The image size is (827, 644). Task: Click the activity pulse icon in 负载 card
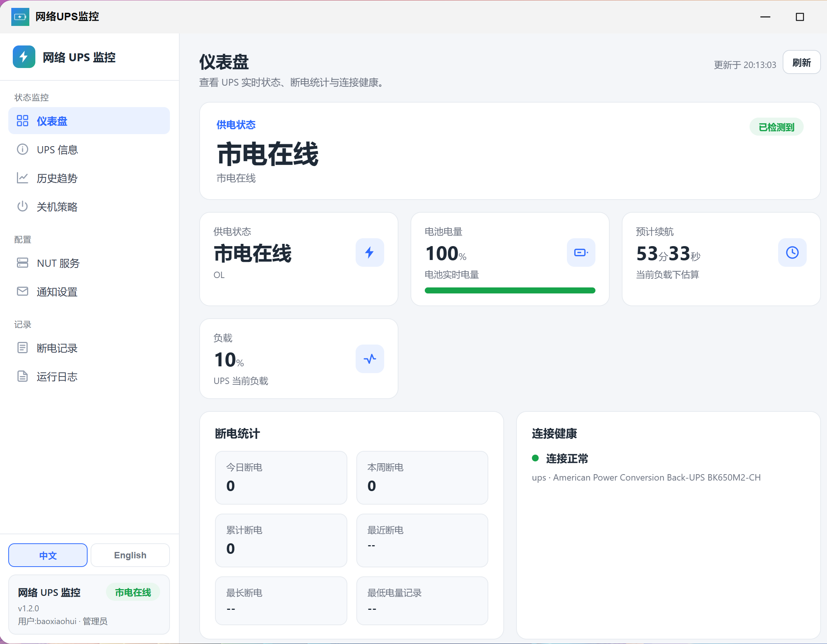tap(370, 359)
